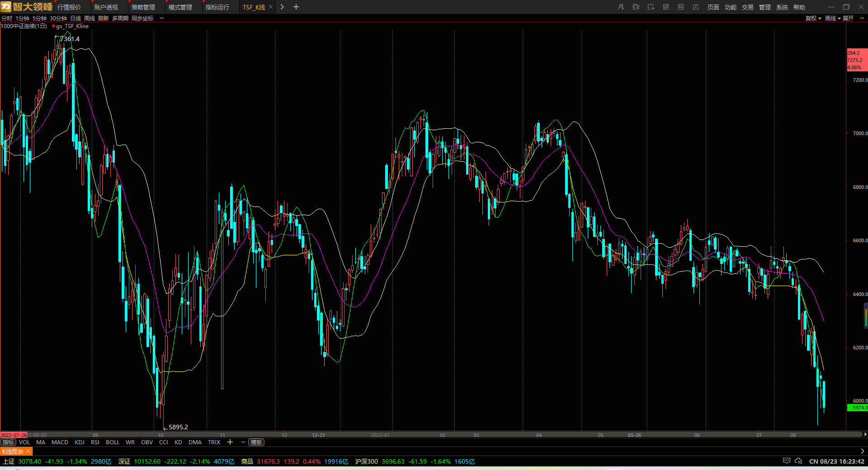Click the chevron at bottom tab row end

(863, 451)
